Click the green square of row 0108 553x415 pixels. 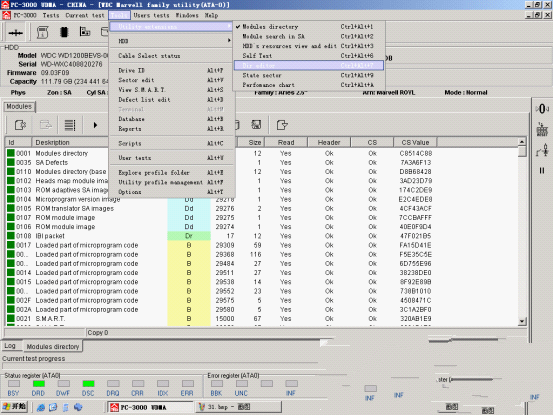tap(11, 236)
